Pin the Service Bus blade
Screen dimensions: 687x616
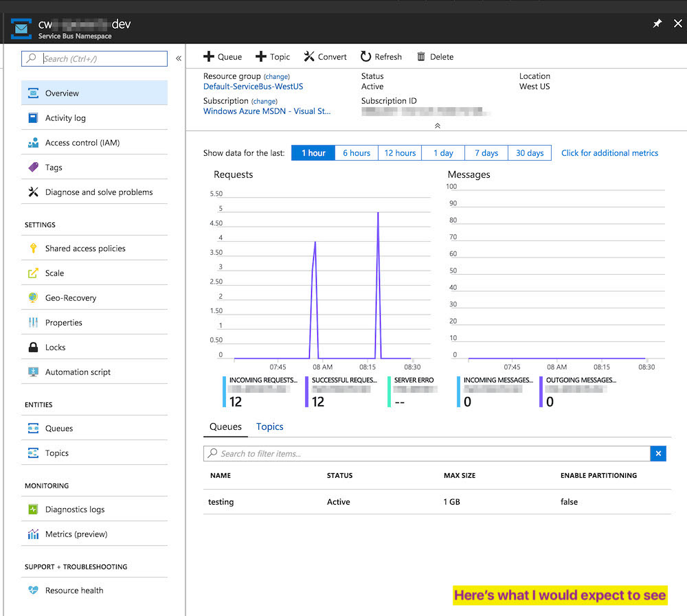click(x=657, y=23)
